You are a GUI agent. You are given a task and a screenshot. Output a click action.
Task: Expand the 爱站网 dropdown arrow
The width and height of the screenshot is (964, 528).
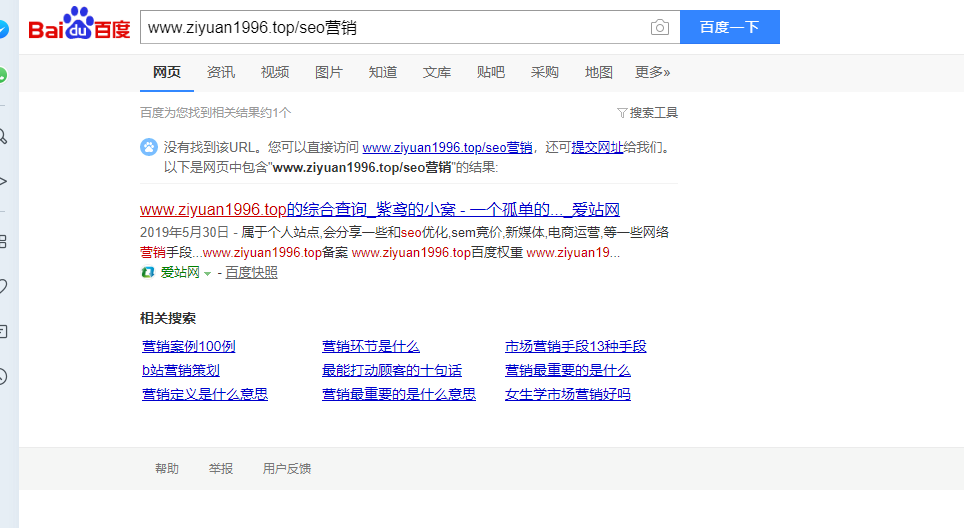pyautogui.click(x=208, y=274)
